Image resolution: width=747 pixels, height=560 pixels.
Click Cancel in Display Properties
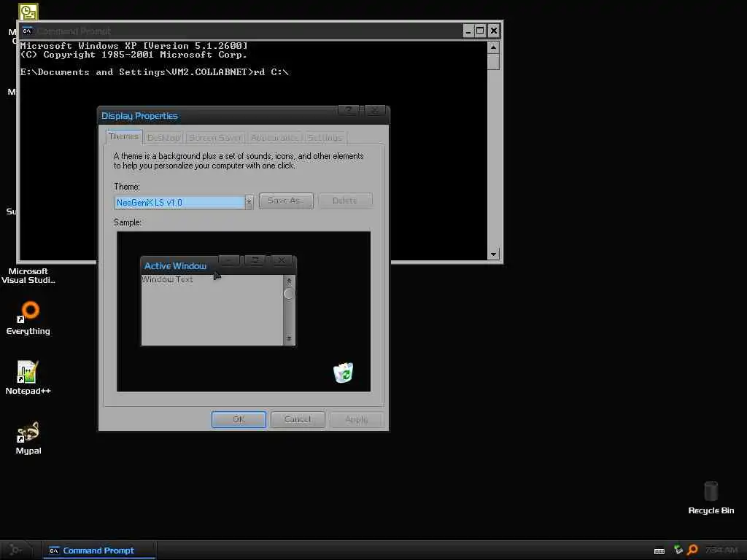(298, 419)
